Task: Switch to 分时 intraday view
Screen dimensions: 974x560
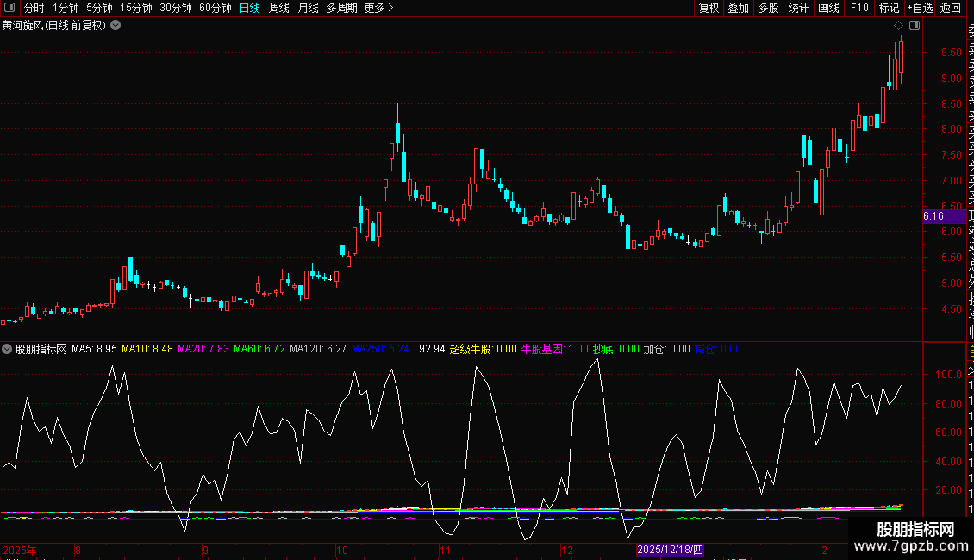Action: pos(34,8)
